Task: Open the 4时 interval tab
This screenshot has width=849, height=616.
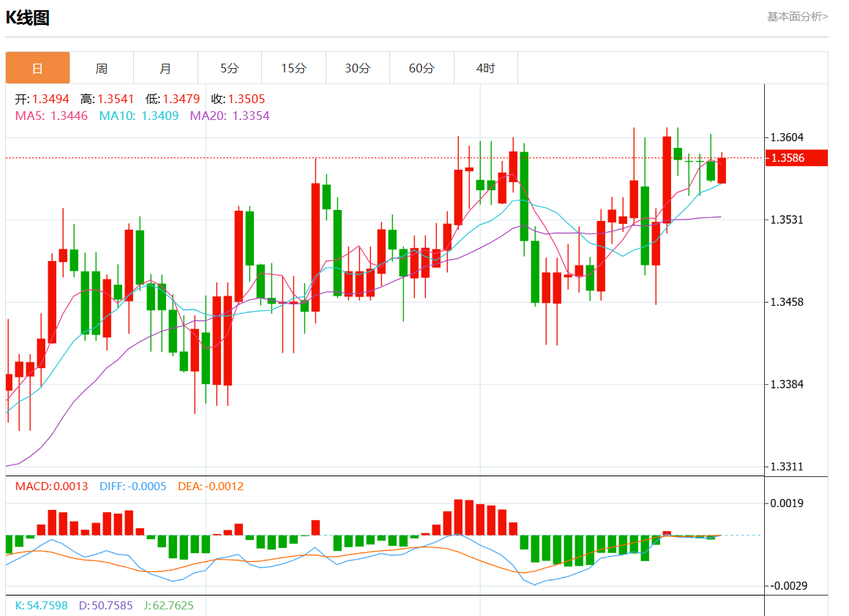Action: pyautogui.click(x=486, y=68)
